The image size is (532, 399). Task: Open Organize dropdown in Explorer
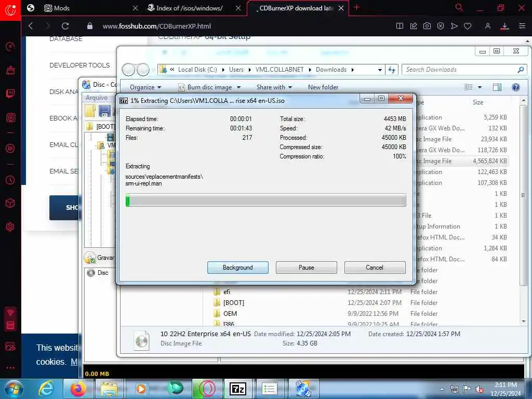[x=145, y=87]
